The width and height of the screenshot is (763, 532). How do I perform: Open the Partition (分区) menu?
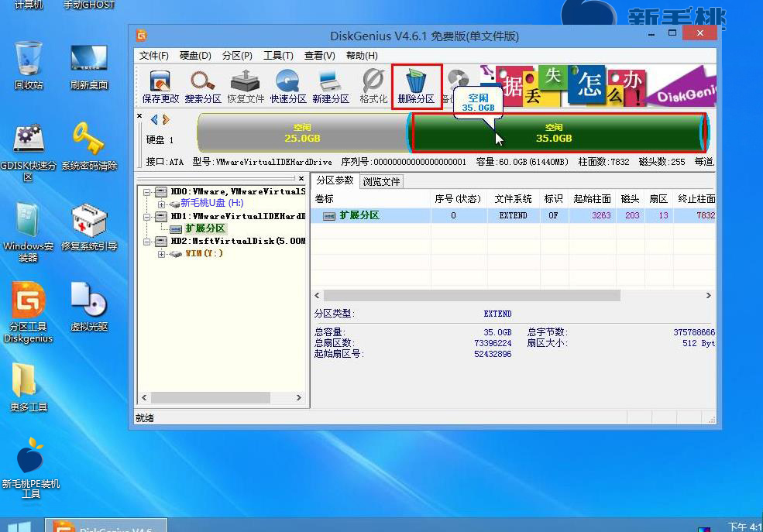pyautogui.click(x=237, y=56)
